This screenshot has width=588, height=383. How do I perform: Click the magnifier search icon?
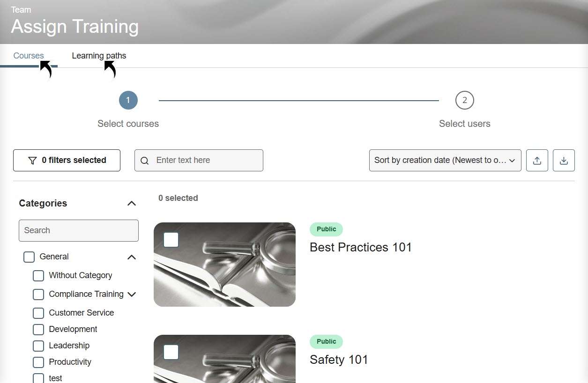point(145,161)
